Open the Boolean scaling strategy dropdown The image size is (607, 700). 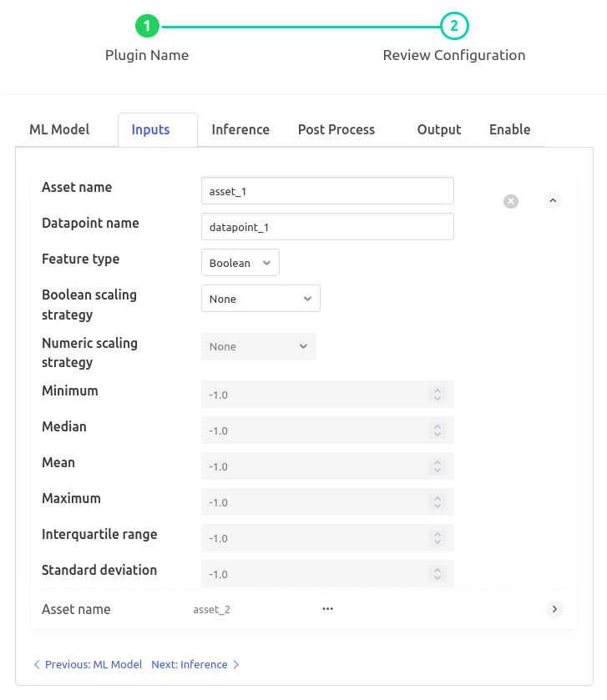click(261, 299)
